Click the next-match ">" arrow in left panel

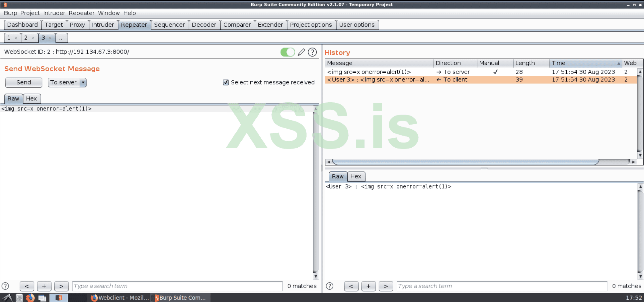pyautogui.click(x=61, y=286)
